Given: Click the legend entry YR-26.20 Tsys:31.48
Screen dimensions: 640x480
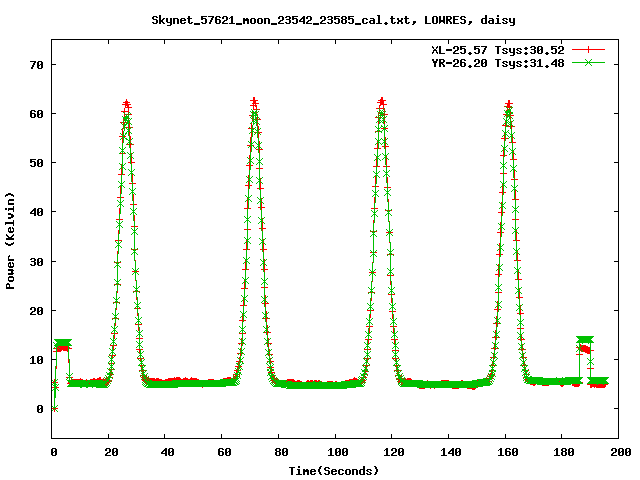Looking at the screenshot, I should point(498,63).
